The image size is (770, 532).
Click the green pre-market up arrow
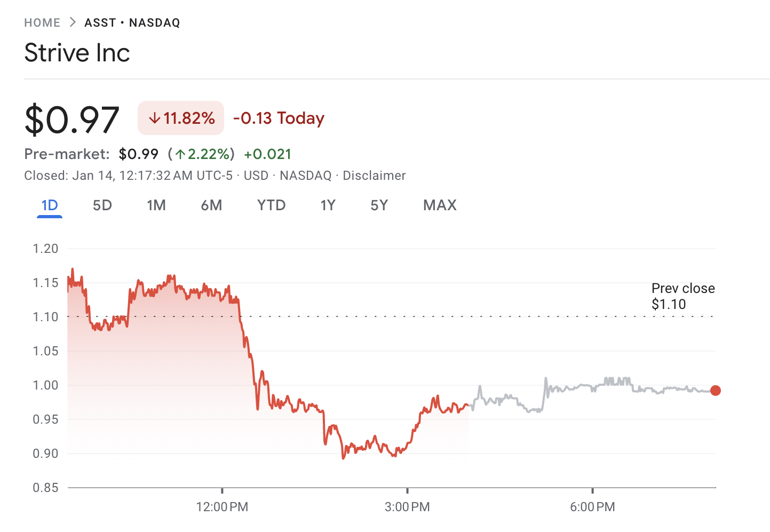[180, 155]
